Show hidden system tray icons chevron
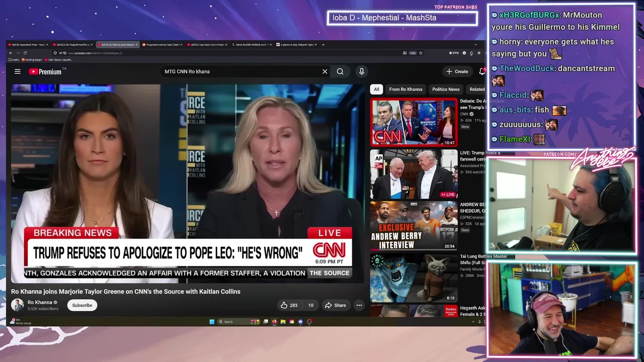 click(473, 322)
